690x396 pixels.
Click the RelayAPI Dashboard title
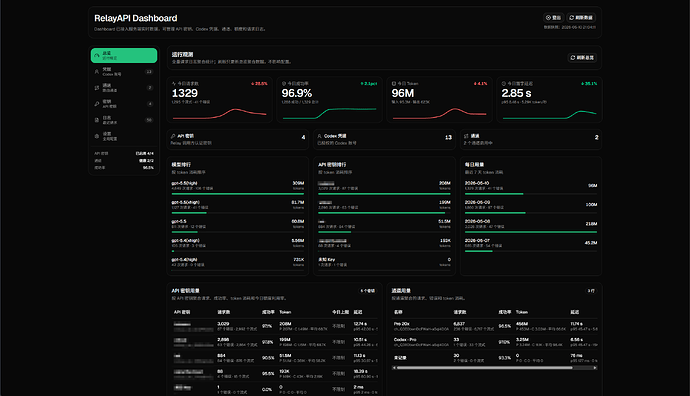(x=136, y=18)
